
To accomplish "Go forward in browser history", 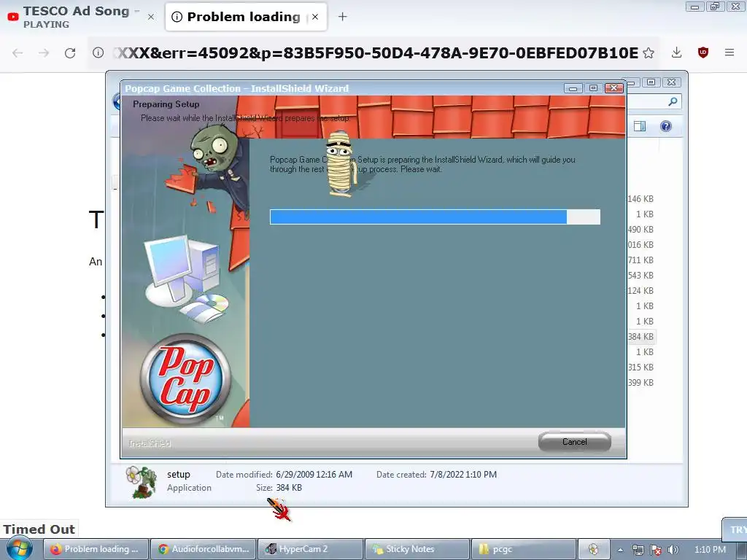I will 44,52.
